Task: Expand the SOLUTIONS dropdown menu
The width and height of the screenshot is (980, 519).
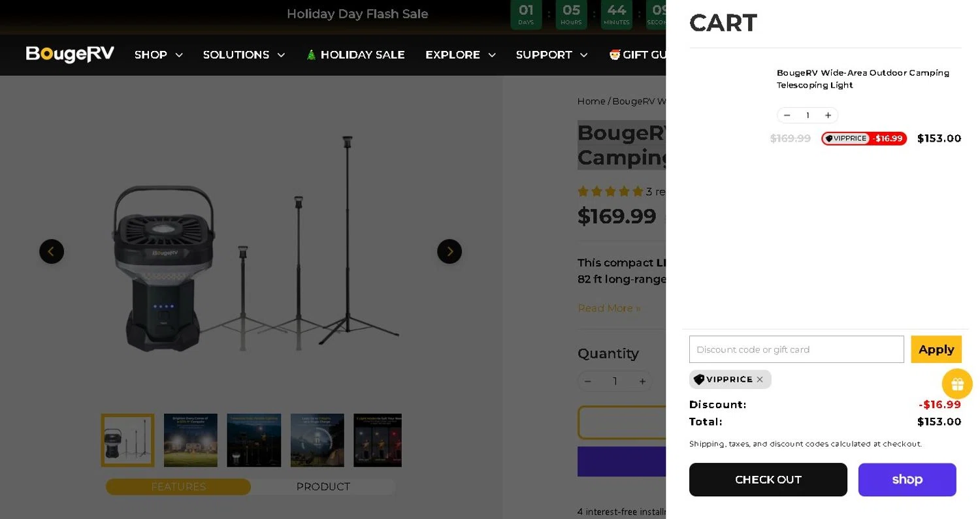Action: click(244, 55)
